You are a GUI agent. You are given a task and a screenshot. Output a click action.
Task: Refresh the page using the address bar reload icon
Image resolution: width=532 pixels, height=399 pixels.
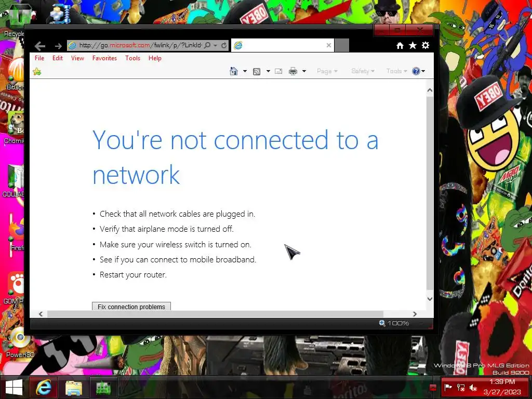(x=224, y=45)
